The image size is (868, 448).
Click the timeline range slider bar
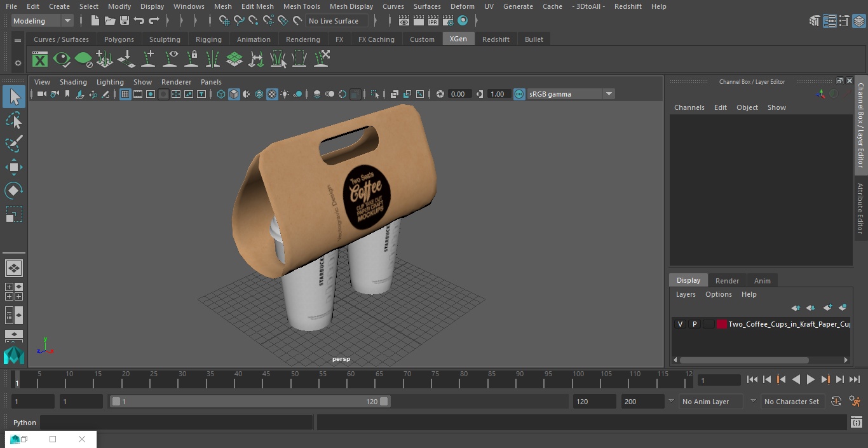coord(250,402)
